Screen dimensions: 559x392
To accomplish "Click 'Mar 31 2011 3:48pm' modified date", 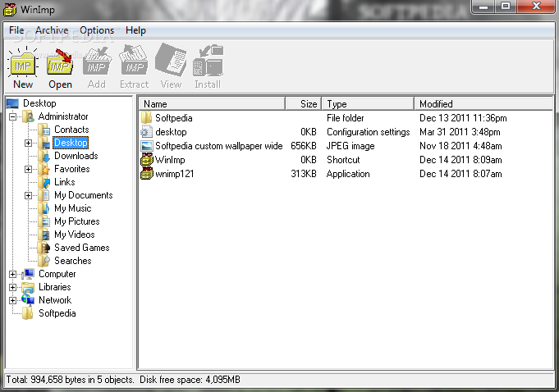I will coord(460,132).
